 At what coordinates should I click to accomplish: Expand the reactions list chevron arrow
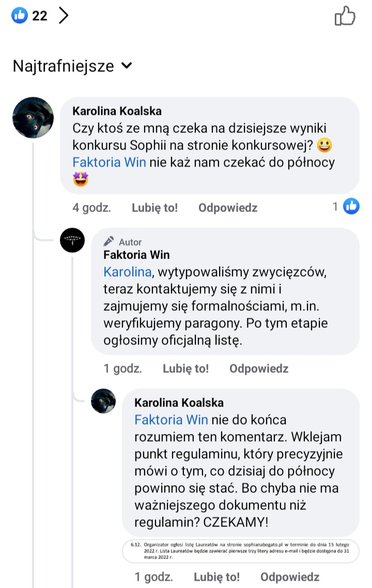pyautogui.click(x=64, y=16)
